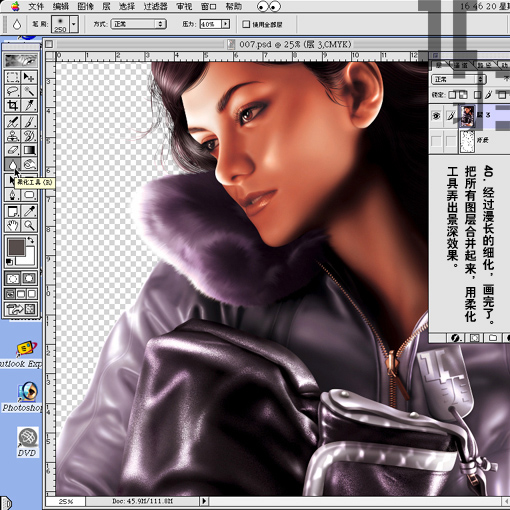Pick the Gradient tool
The height and width of the screenshot is (510, 510).
pos(29,150)
